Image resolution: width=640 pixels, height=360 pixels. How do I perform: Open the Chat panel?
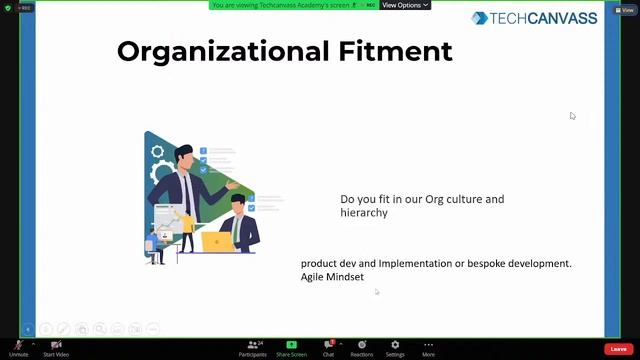coord(329,349)
